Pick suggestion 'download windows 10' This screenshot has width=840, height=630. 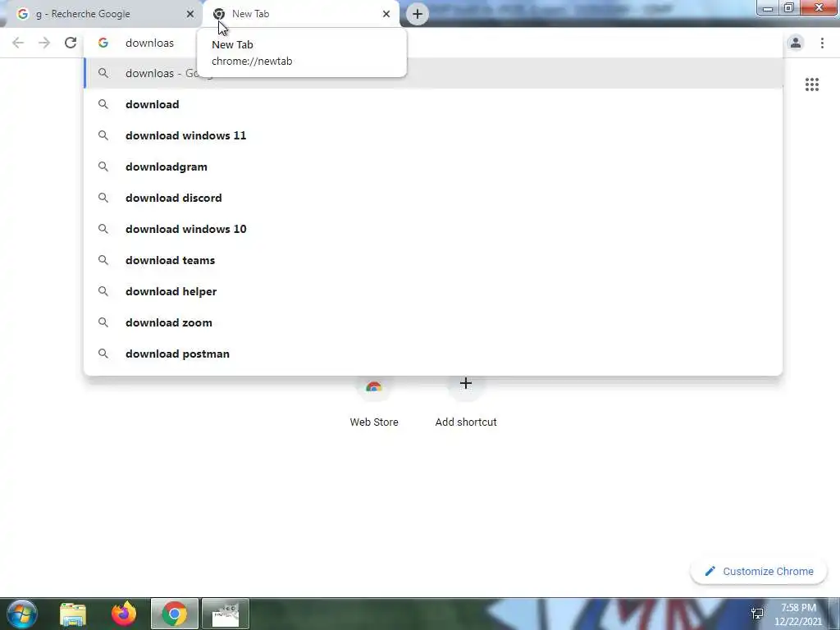(433, 229)
